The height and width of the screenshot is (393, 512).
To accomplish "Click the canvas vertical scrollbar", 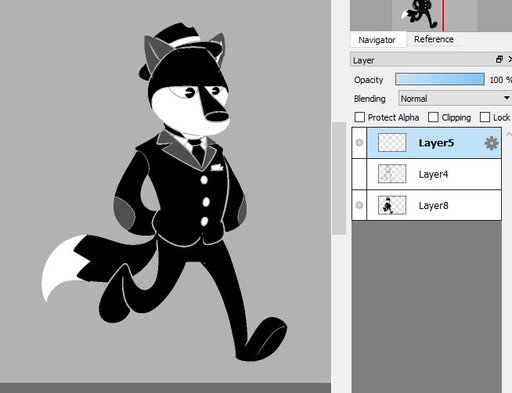I will point(339,178).
